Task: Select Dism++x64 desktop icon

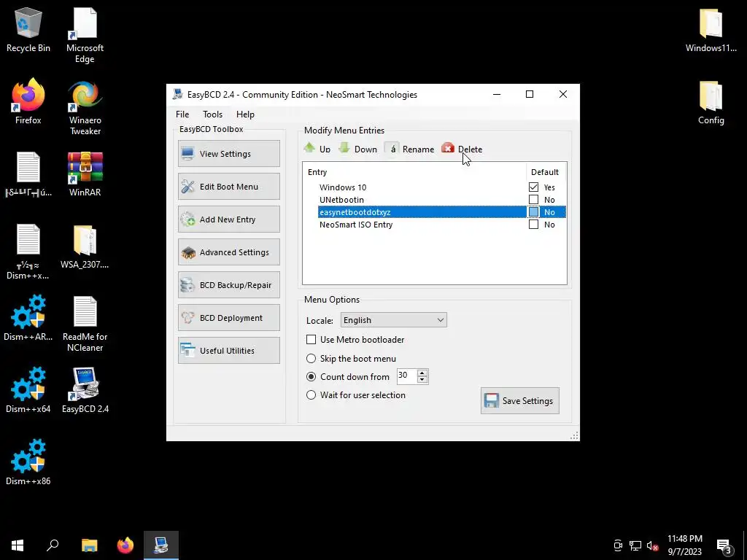Action: point(28,391)
